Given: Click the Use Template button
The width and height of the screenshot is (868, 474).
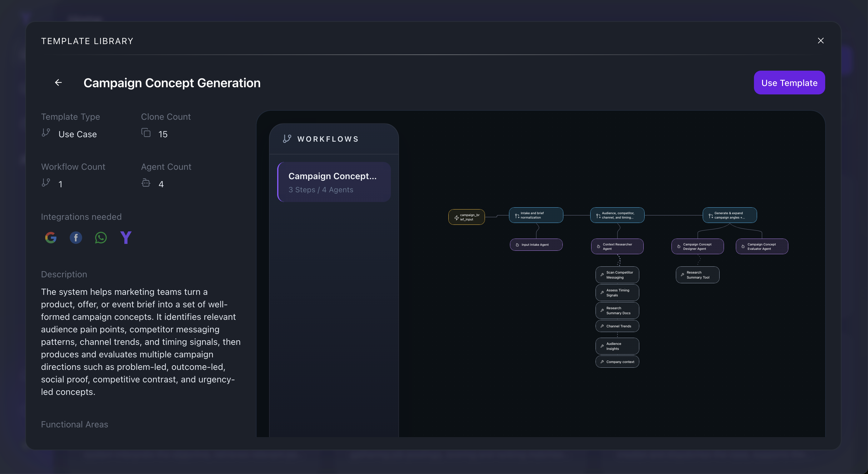Looking at the screenshot, I should click(789, 83).
